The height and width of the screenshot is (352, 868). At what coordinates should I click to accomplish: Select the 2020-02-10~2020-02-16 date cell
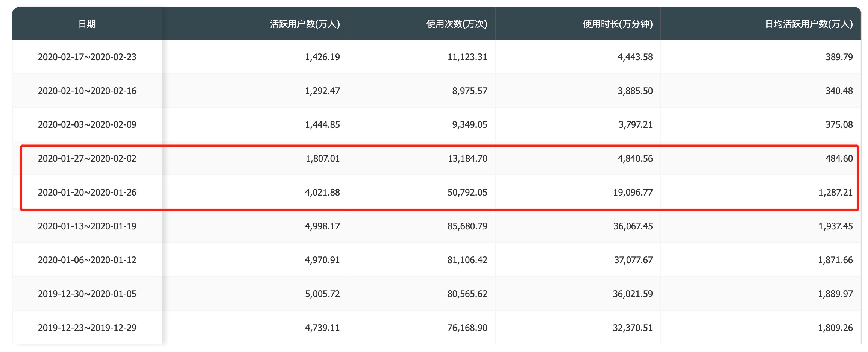[x=87, y=91]
